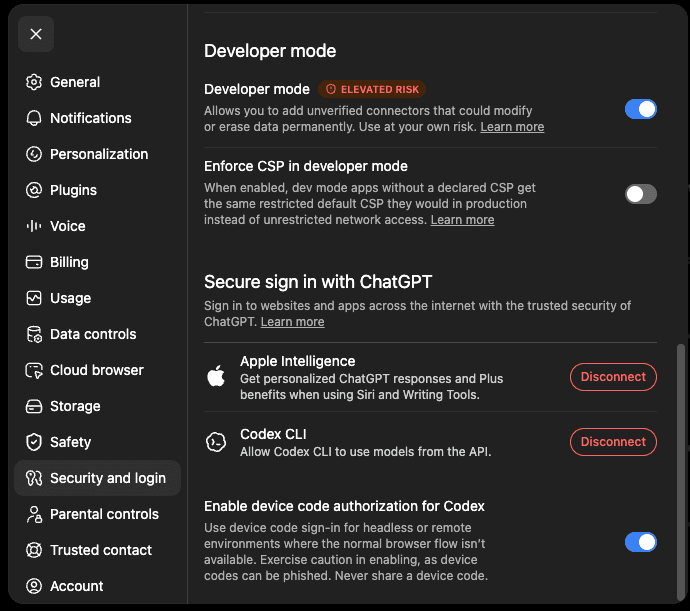Click the General gear icon
The width and height of the screenshot is (690, 611).
point(34,82)
